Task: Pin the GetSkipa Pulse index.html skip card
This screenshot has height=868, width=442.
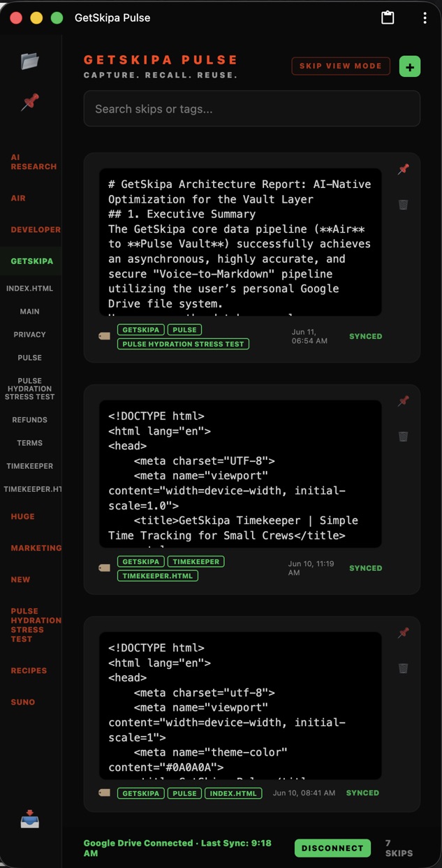Action: [403, 633]
